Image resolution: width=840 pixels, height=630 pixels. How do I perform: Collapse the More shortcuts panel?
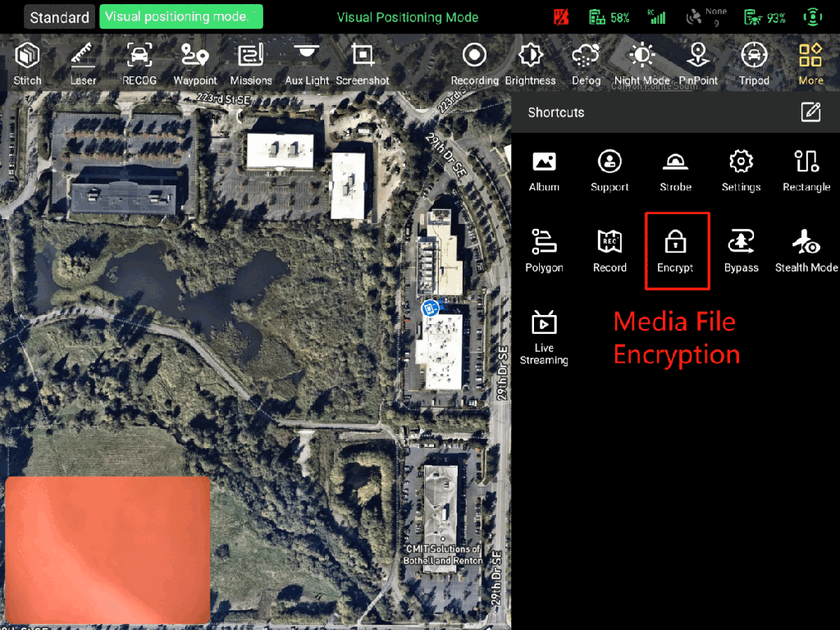pyautogui.click(x=810, y=64)
